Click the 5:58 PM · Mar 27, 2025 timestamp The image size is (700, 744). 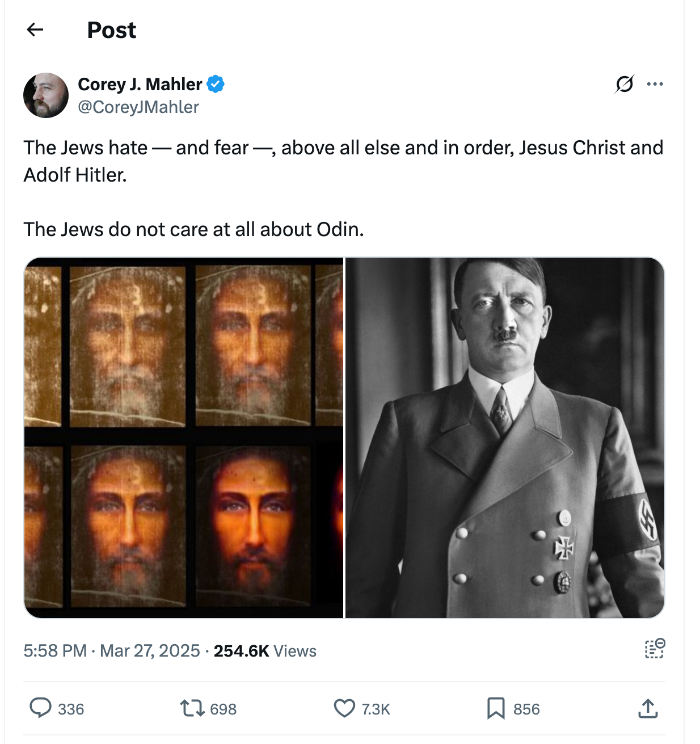pyautogui.click(x=112, y=650)
